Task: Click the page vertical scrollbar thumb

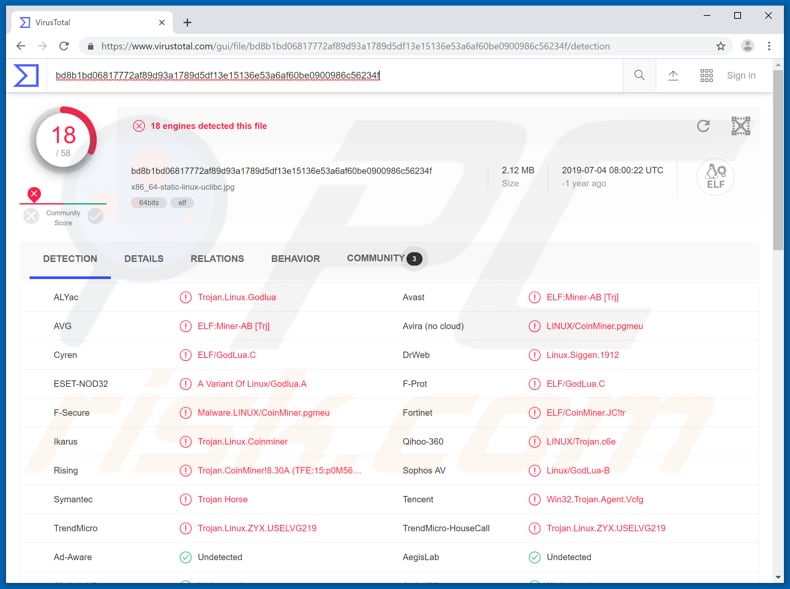Action: point(778,159)
